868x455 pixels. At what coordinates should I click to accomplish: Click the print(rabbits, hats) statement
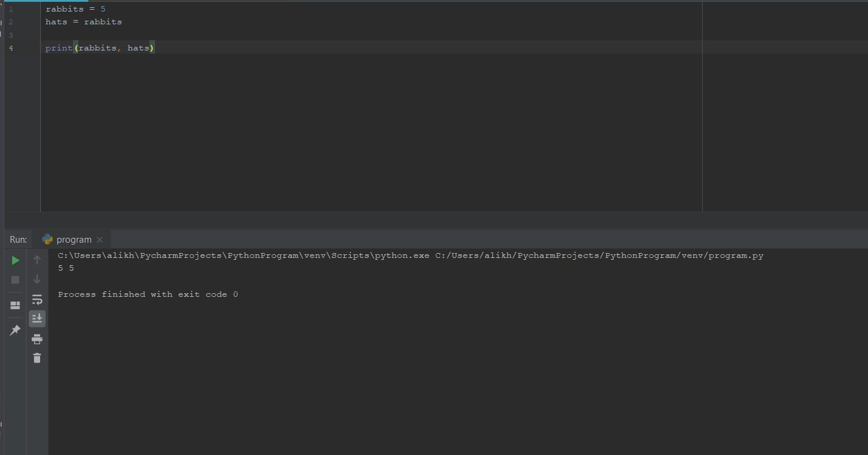[100, 47]
